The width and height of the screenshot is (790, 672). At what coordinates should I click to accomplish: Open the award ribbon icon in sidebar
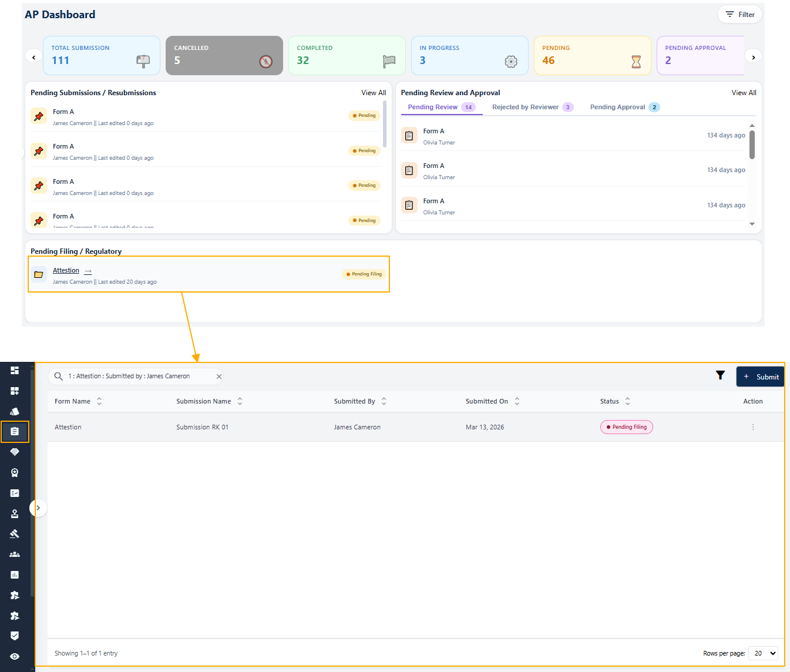(15, 472)
